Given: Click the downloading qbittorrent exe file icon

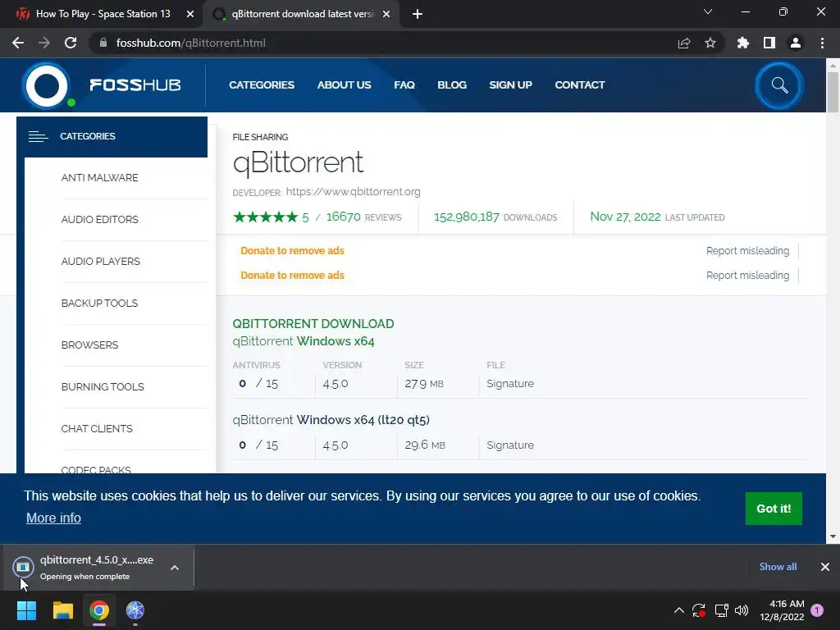Looking at the screenshot, I should point(23,567).
